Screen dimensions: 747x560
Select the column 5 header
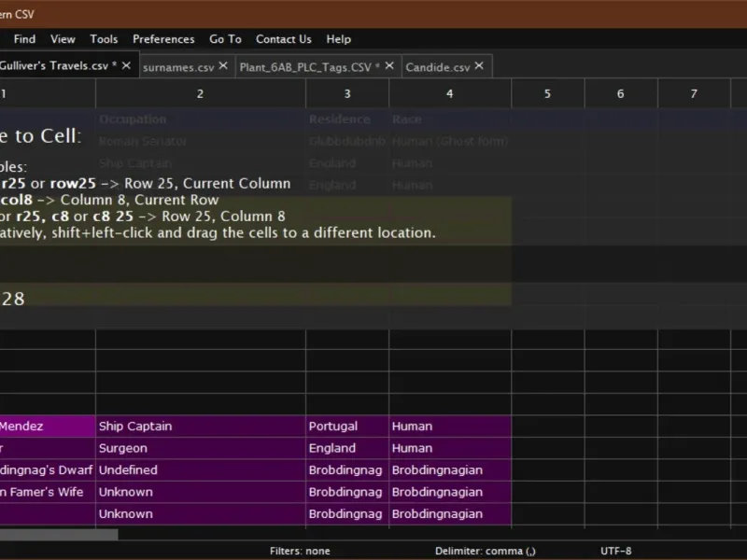click(x=547, y=93)
